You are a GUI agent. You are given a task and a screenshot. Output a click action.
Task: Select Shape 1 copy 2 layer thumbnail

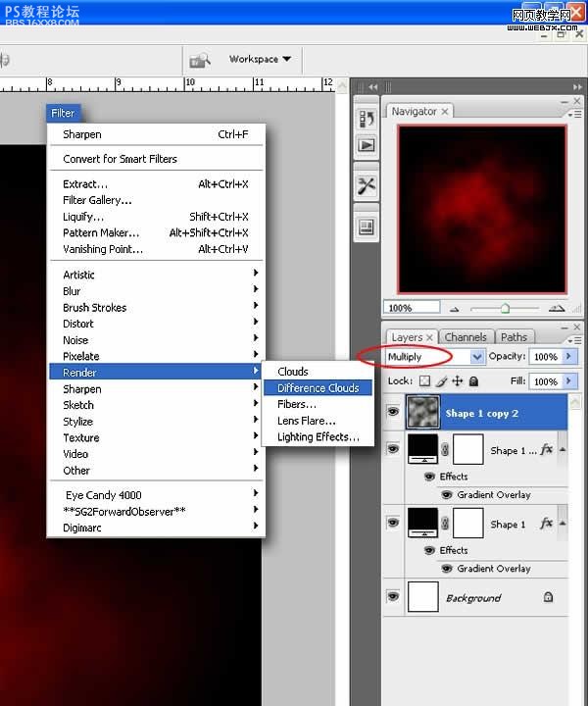click(423, 412)
